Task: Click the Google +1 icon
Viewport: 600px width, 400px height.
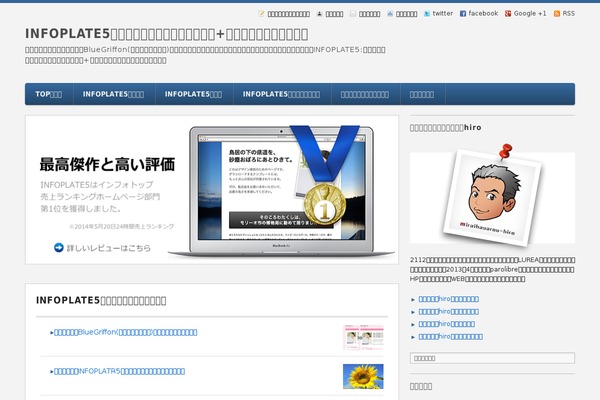Action: [x=508, y=14]
